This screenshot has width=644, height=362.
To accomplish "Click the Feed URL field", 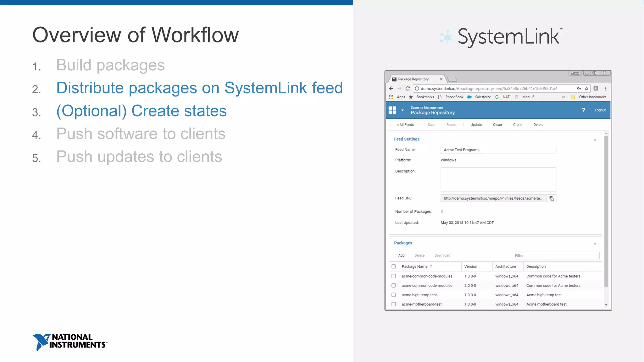I will pyautogui.click(x=494, y=198).
